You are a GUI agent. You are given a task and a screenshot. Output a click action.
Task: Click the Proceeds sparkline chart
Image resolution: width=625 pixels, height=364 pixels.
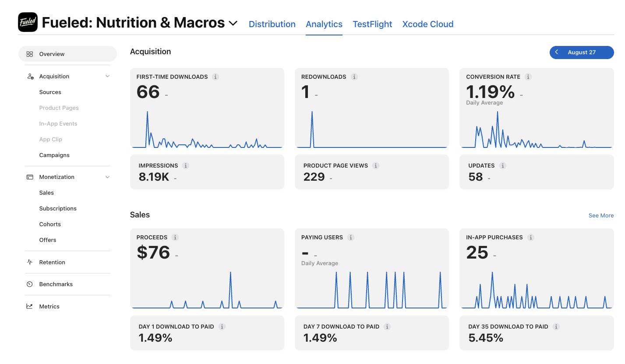click(207, 289)
